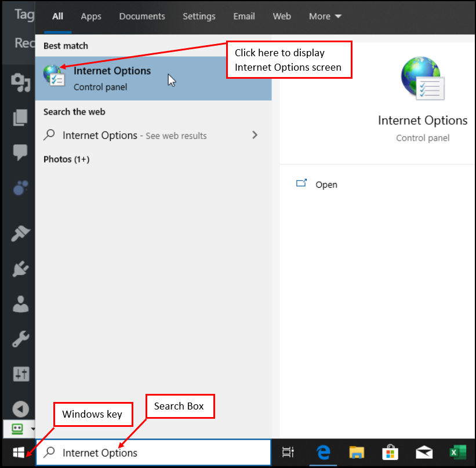The height and width of the screenshot is (468, 476).
Task: Open the Pages sidebar icon
Action: 20,118
